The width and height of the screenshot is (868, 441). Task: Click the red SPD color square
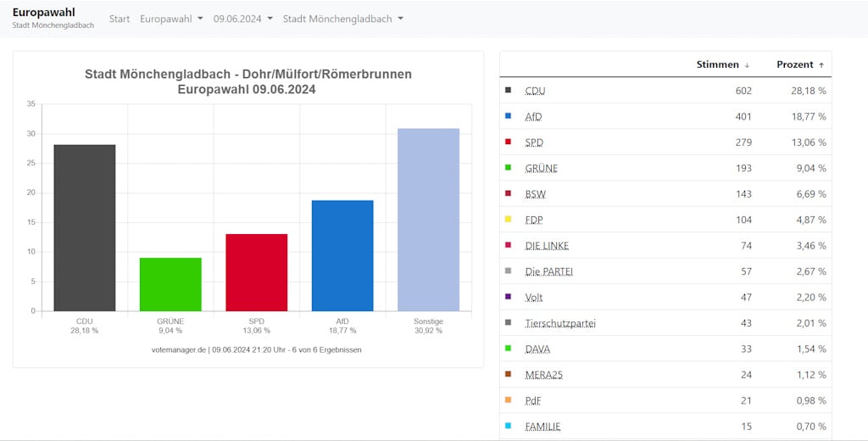point(509,142)
